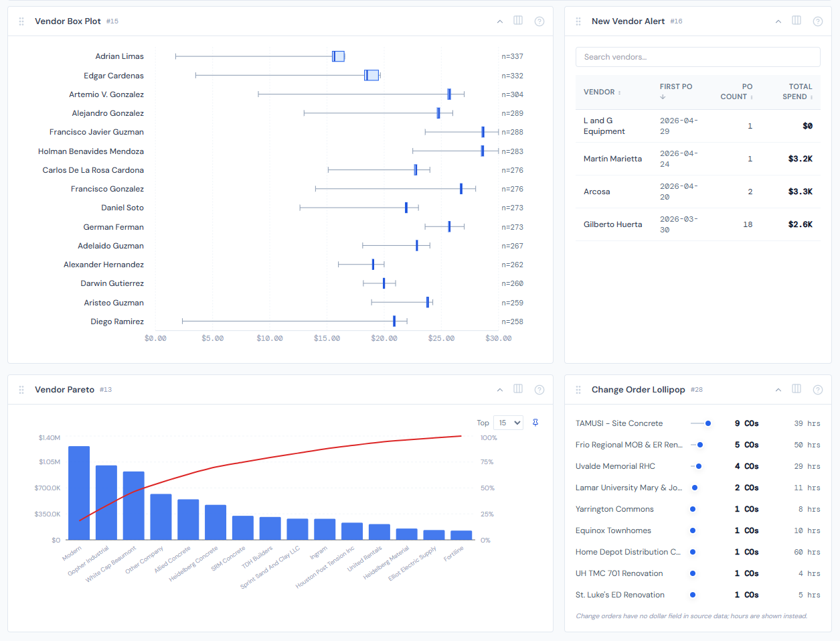
Task: Open help for the Vendor Box Plot
Action: coord(539,21)
